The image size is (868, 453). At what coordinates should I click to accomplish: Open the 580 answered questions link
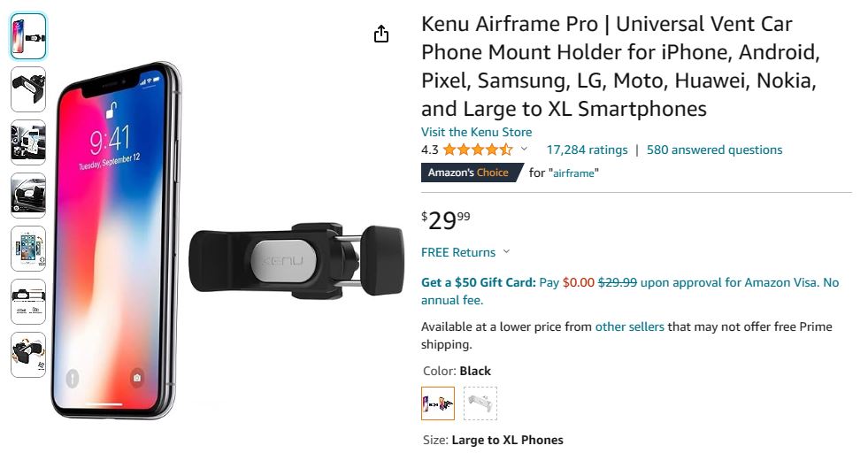(x=714, y=150)
